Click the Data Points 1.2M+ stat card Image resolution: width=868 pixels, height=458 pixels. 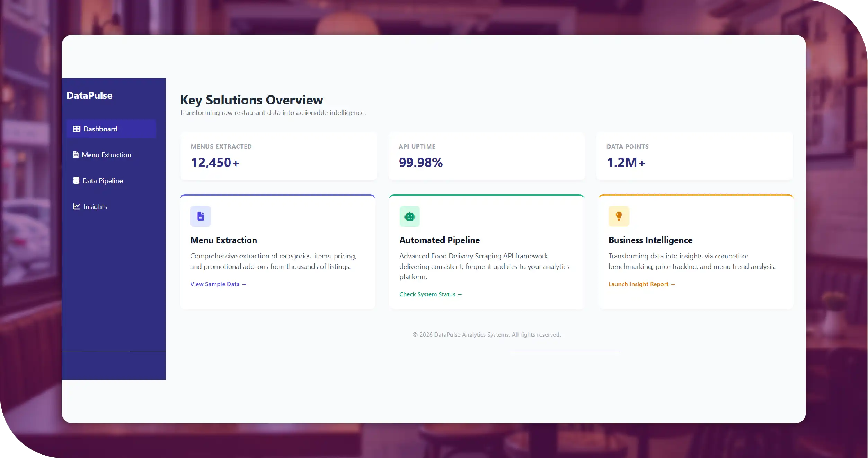tap(695, 156)
